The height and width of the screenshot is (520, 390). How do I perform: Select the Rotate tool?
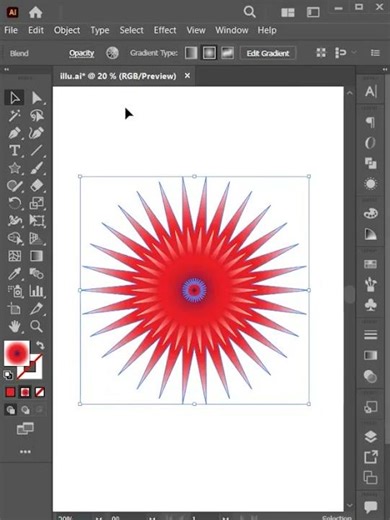14,203
